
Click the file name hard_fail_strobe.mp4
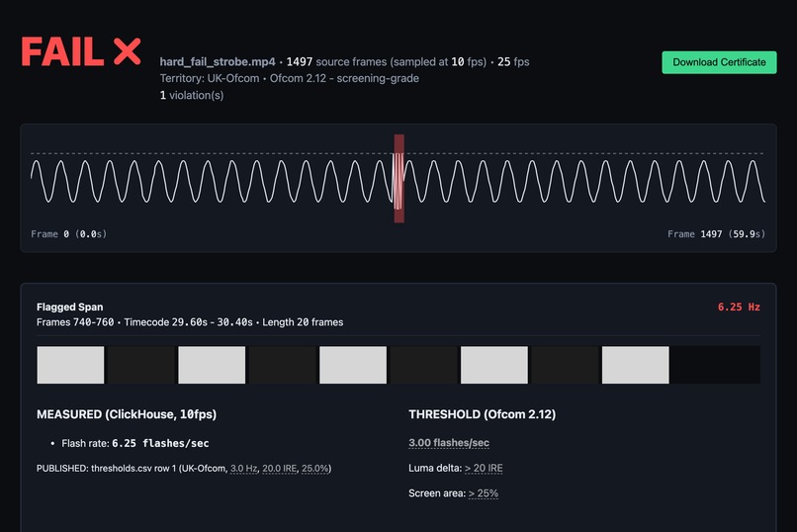[218, 62]
